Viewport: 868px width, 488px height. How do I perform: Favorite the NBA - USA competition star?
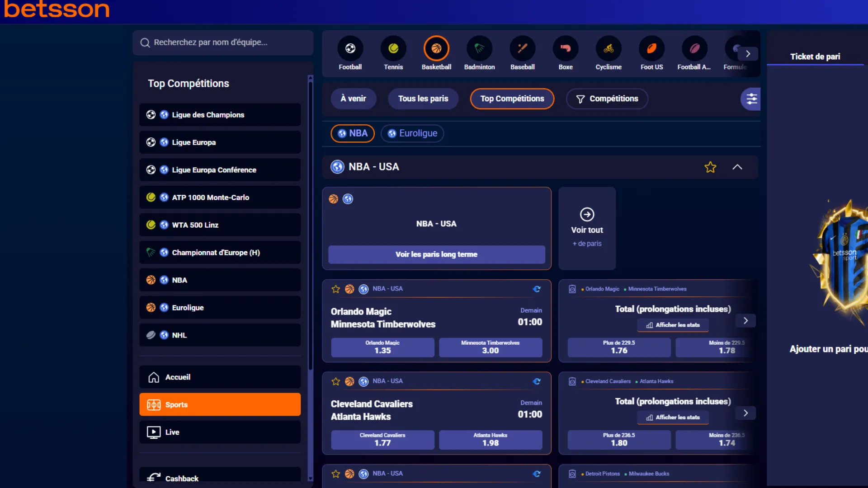(x=710, y=167)
